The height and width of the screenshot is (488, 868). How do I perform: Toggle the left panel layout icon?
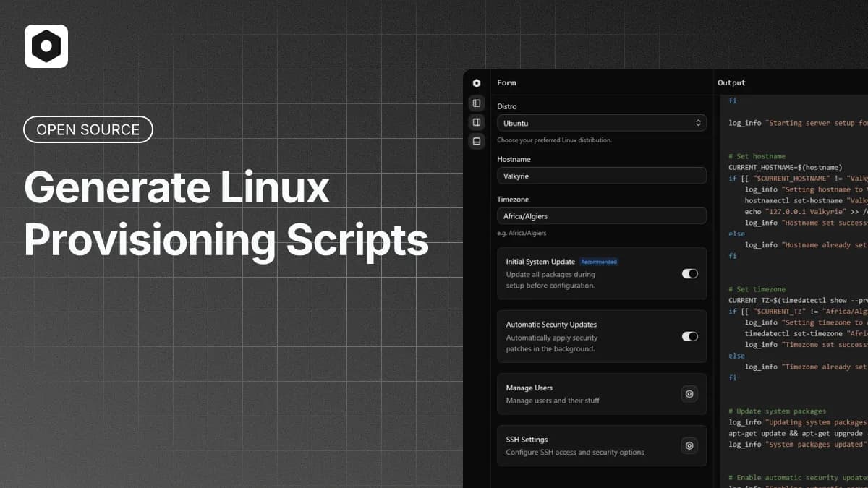click(476, 103)
